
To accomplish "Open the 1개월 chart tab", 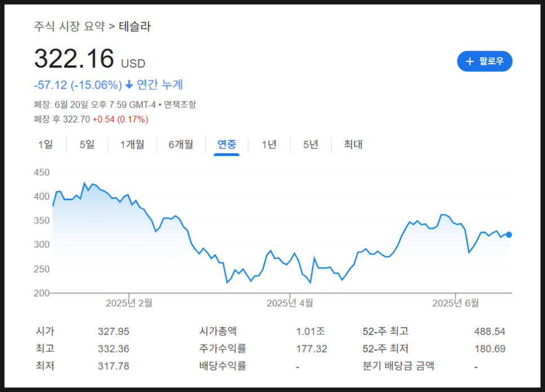I will (133, 144).
